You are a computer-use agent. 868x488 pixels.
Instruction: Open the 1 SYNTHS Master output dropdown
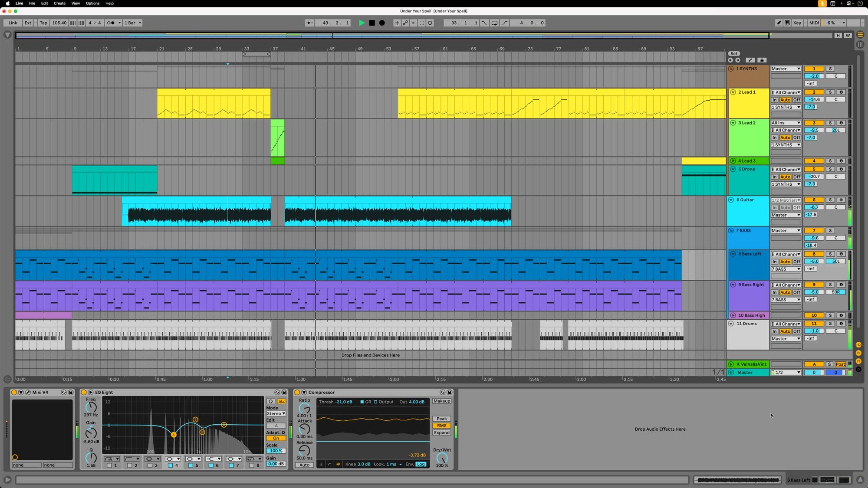click(x=786, y=69)
